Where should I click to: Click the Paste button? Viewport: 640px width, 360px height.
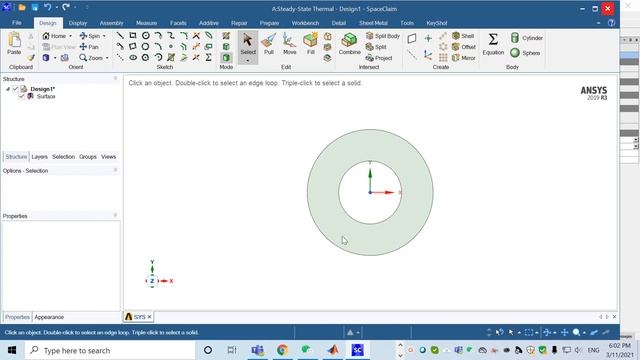click(x=14, y=44)
